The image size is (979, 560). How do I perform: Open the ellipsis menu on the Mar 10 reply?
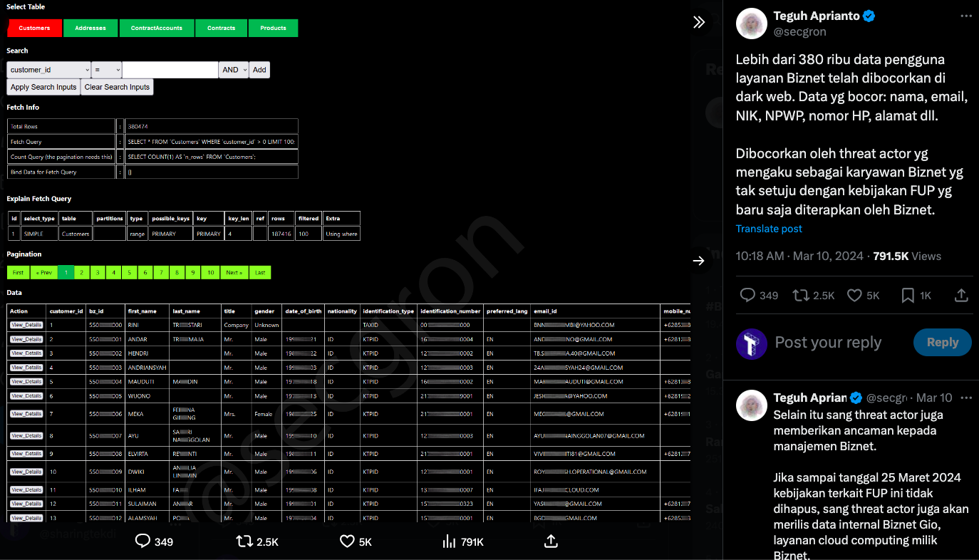966,397
